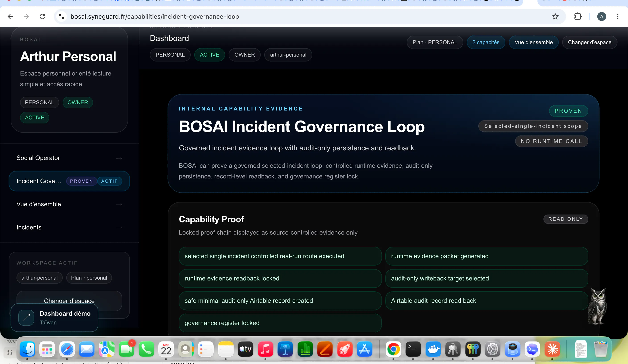Launch Safari from the dock
The image size is (628, 364).
67,349
